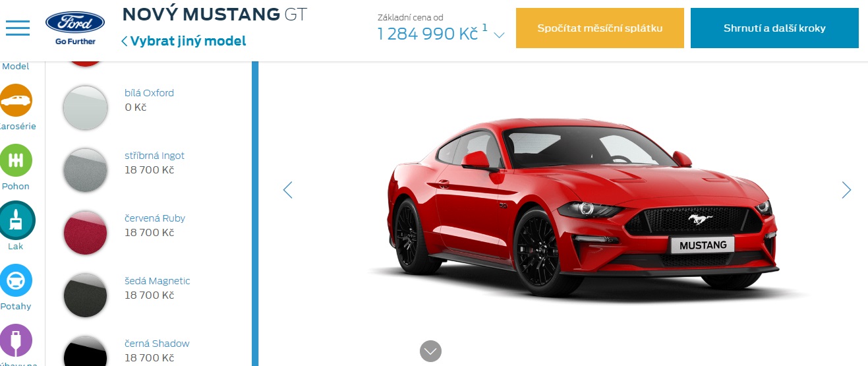Choose the stříbrná Ingot color swatch

[x=85, y=169]
